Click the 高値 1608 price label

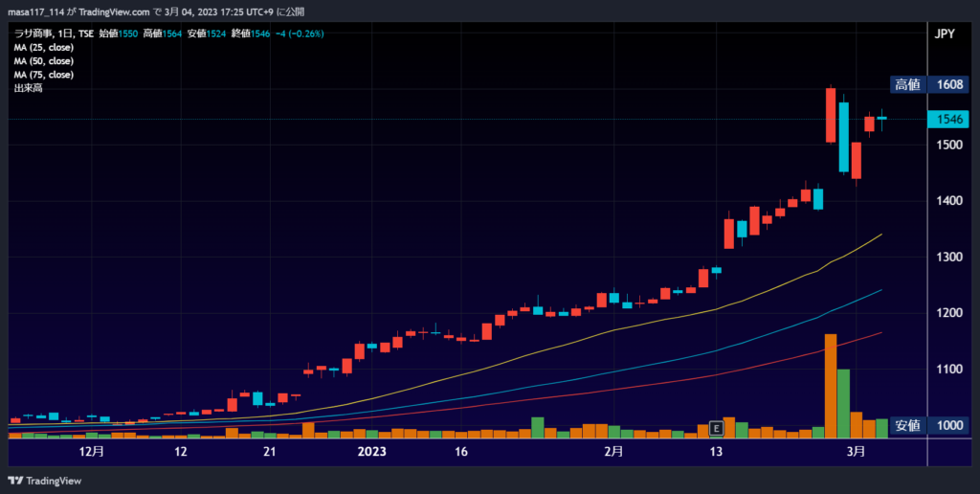(x=928, y=84)
